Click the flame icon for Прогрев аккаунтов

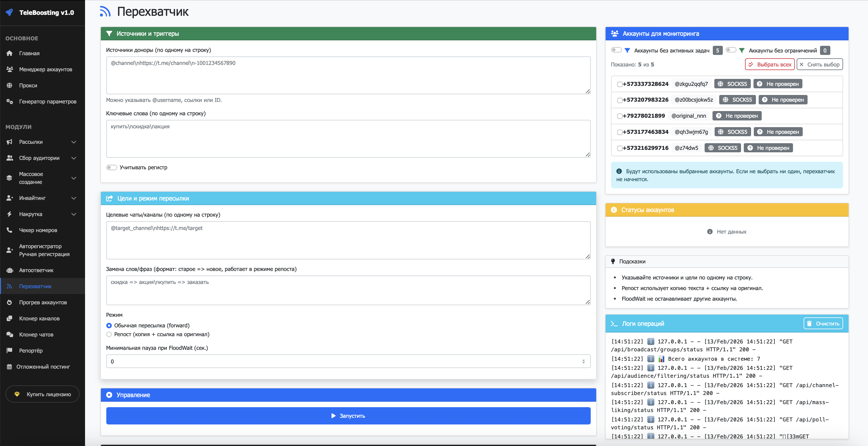coord(9,302)
